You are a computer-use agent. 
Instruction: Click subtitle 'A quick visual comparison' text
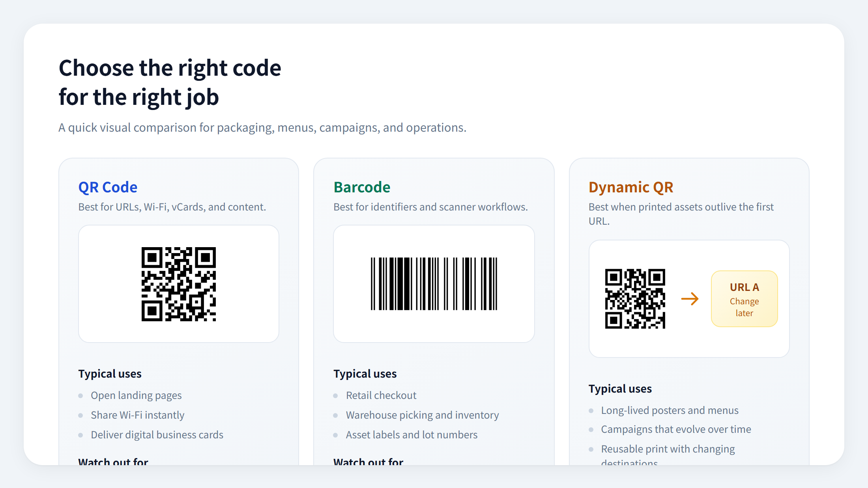click(262, 128)
